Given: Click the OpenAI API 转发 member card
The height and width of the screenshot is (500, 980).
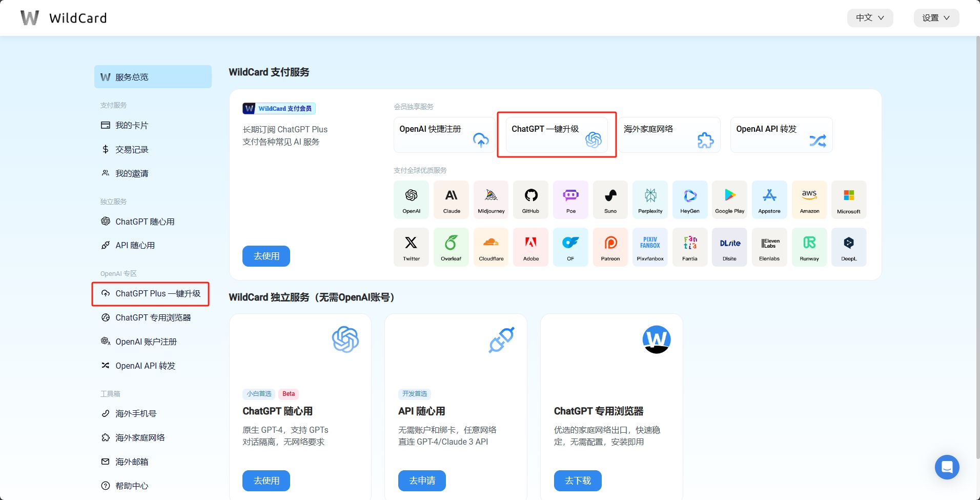Looking at the screenshot, I should tap(781, 135).
